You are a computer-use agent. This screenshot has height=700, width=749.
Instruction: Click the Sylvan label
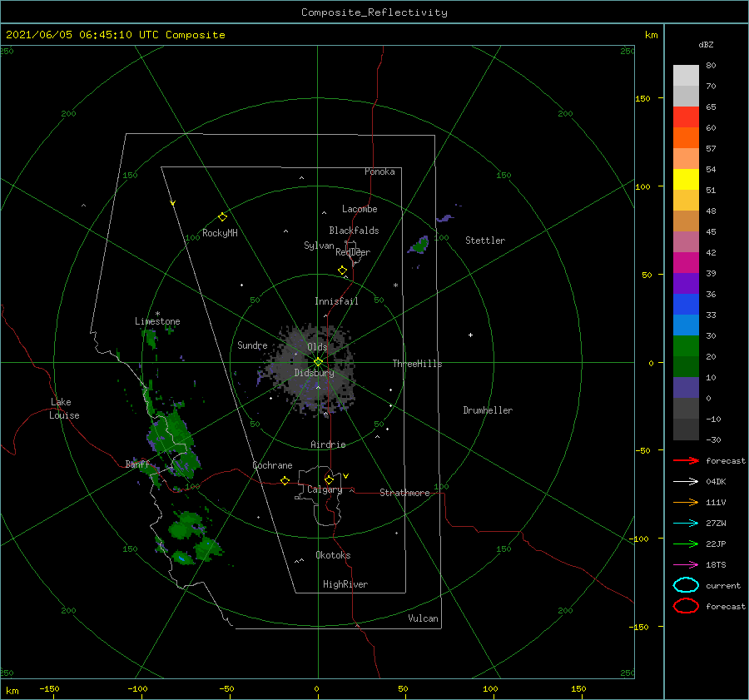click(319, 246)
